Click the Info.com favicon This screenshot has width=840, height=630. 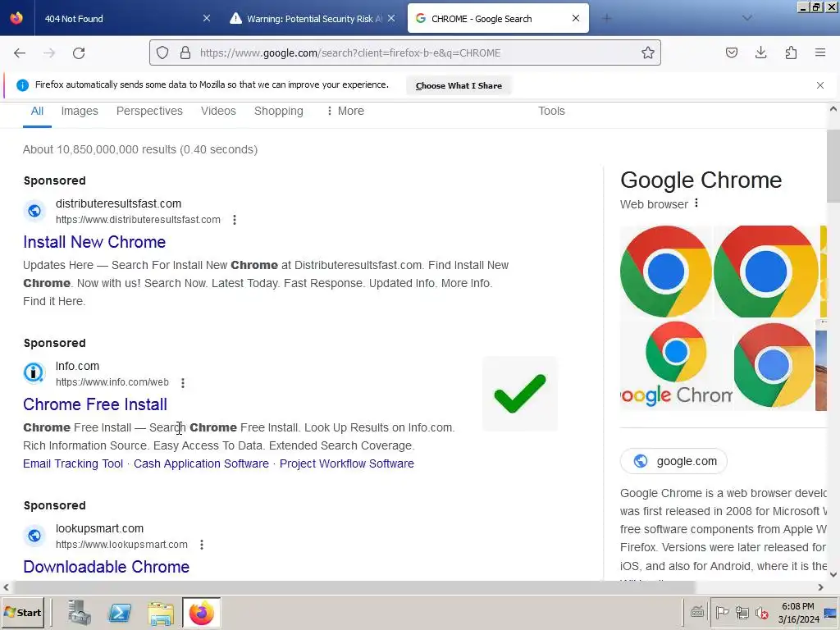[34, 372]
